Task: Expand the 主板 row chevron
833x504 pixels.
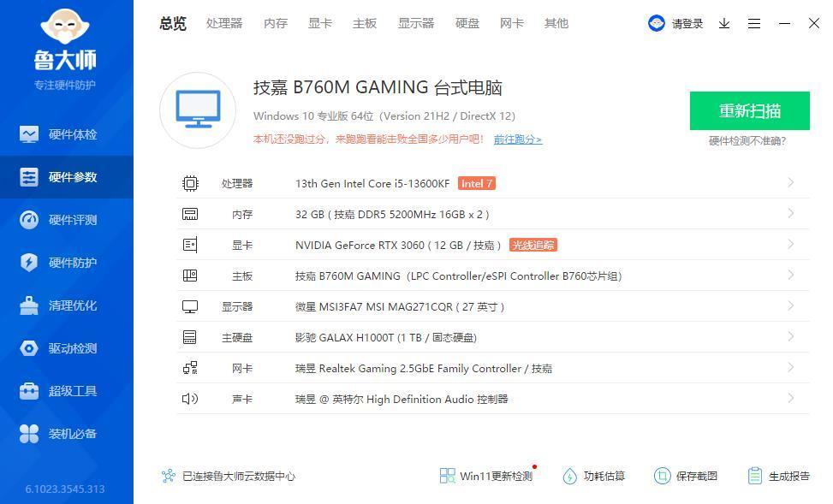Action: 790,275
